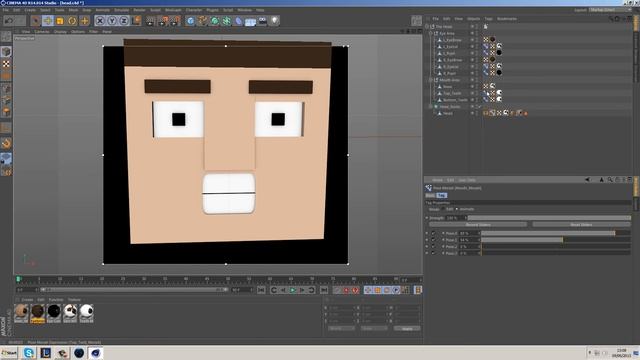Toggle the Pose.1 enable checkbox
Image resolution: width=640 pixels, height=360 pixels.
pyautogui.click(x=433, y=240)
